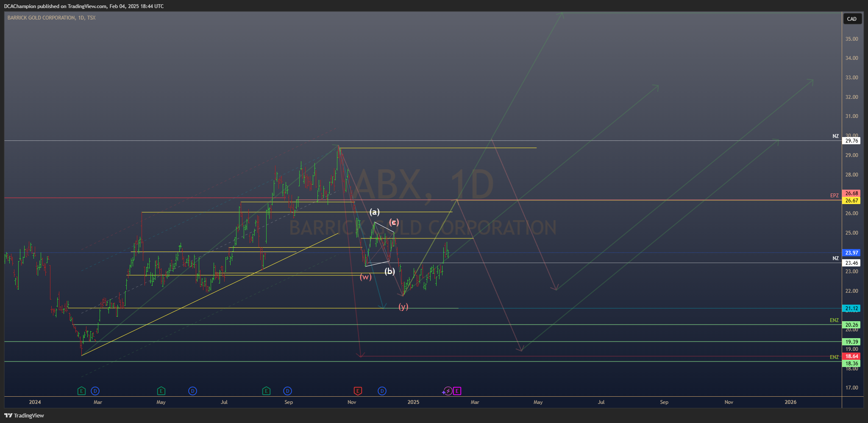Select the pink (c) wave label
The image size is (868, 423).
coord(394,222)
